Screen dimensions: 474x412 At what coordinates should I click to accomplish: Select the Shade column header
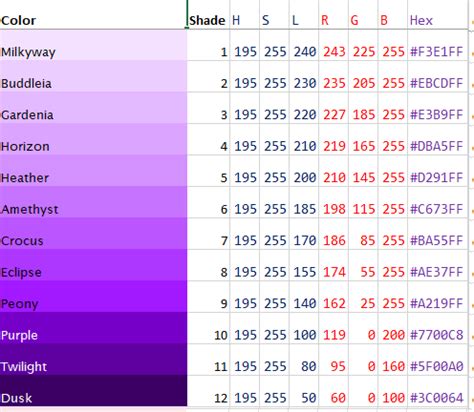[208, 15]
